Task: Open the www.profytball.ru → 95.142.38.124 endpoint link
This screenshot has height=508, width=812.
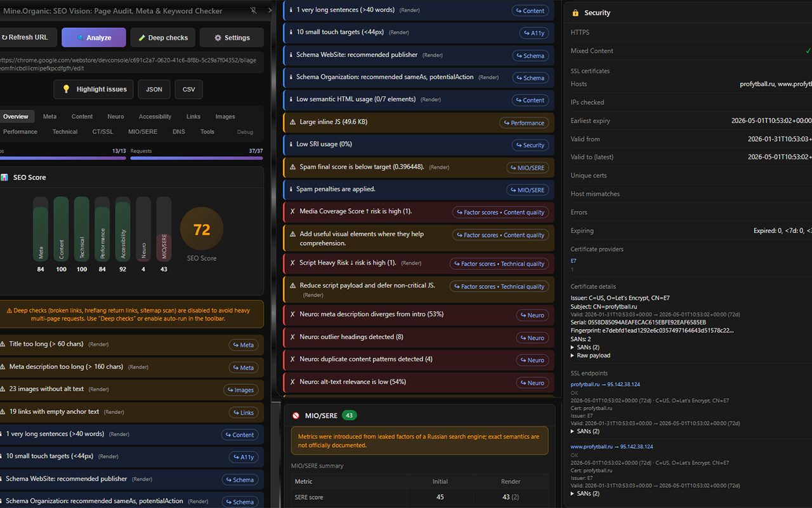Action: pos(612,446)
